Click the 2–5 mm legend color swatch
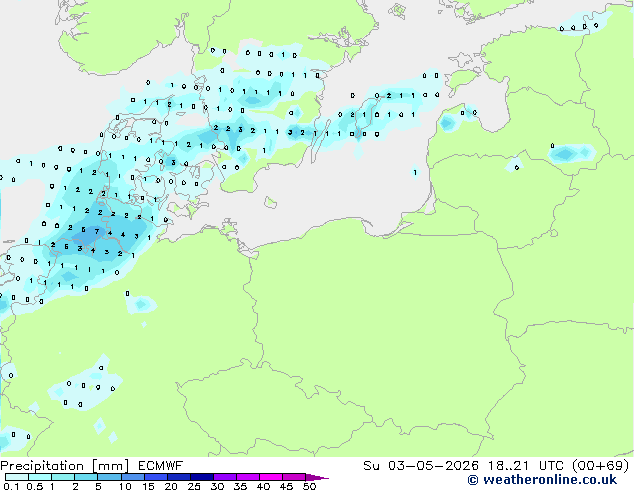Viewport: 634px width, 490px height. 86,477
